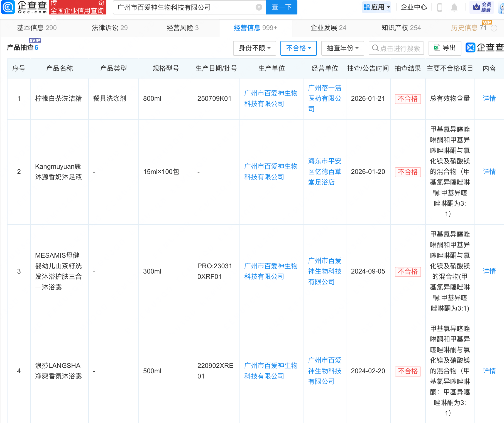The width and height of the screenshot is (504, 423).
Task: Click the 产品抽查 6 section heading
Action: pyautogui.click(x=23, y=48)
